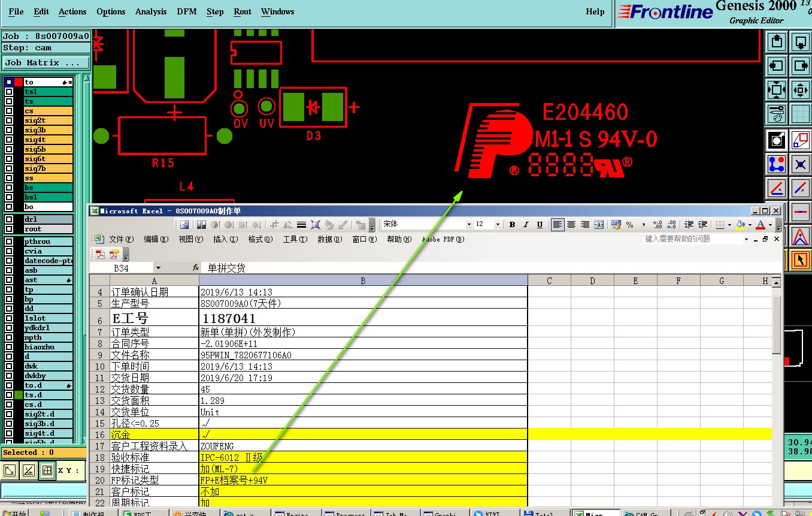Click cell containing 1187041

pos(363,318)
